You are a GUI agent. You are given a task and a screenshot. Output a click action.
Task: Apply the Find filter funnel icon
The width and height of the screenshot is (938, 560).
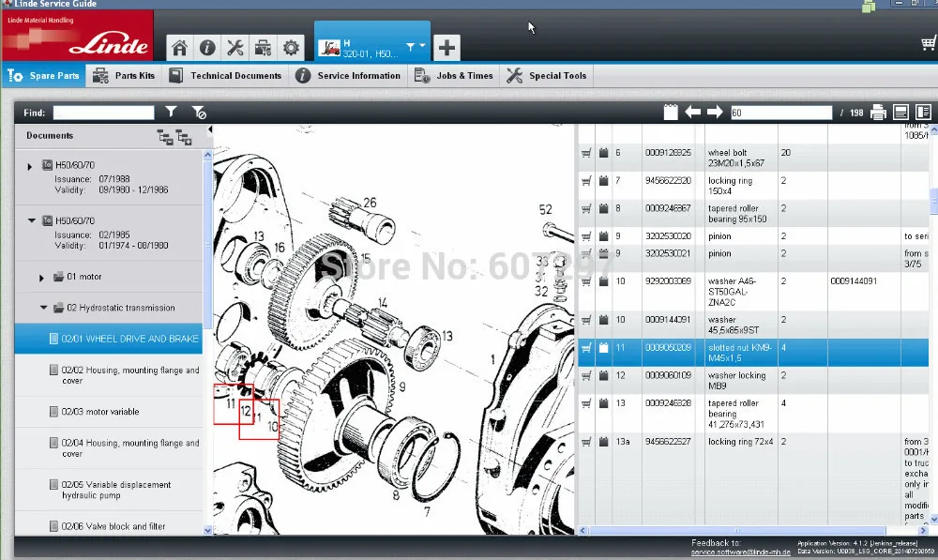[x=171, y=112]
